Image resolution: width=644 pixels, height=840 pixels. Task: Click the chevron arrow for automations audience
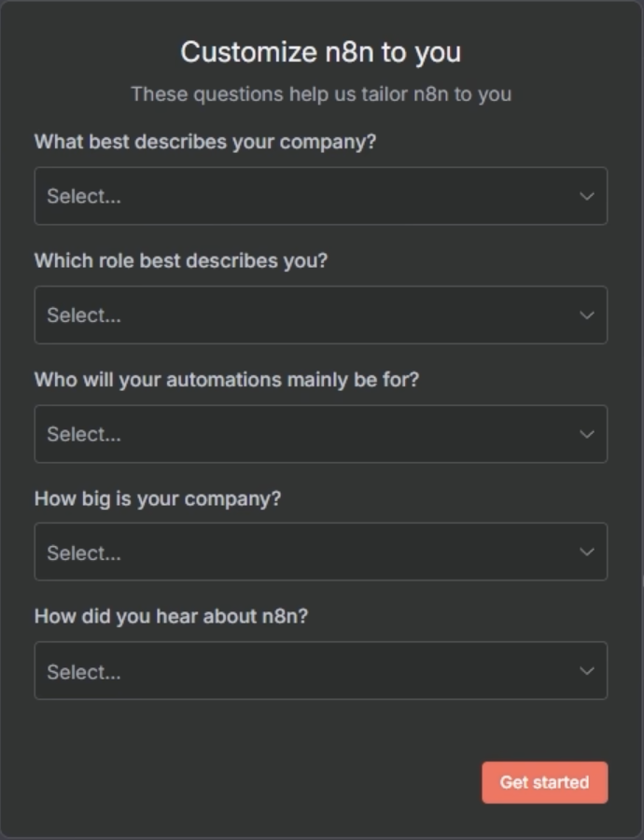[x=586, y=434]
